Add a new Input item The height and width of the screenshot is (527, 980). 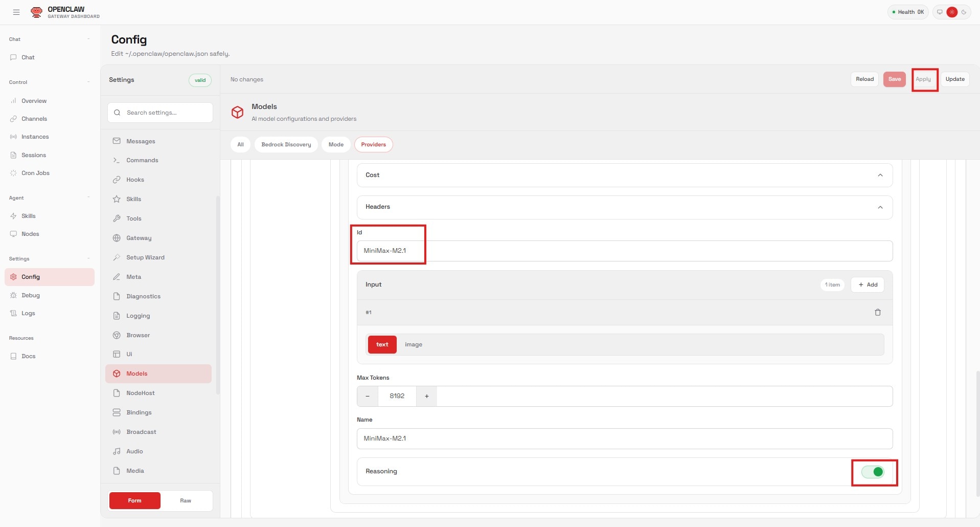pos(868,284)
